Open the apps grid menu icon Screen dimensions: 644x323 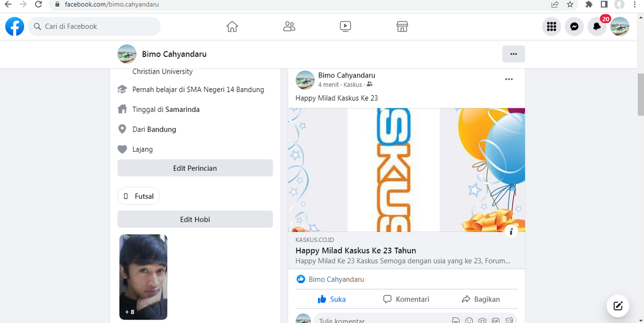coord(551,27)
